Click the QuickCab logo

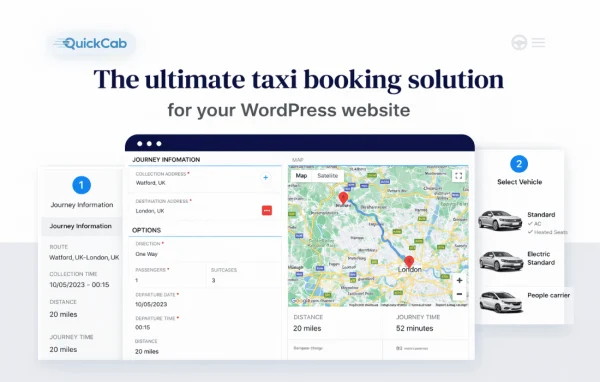91,43
